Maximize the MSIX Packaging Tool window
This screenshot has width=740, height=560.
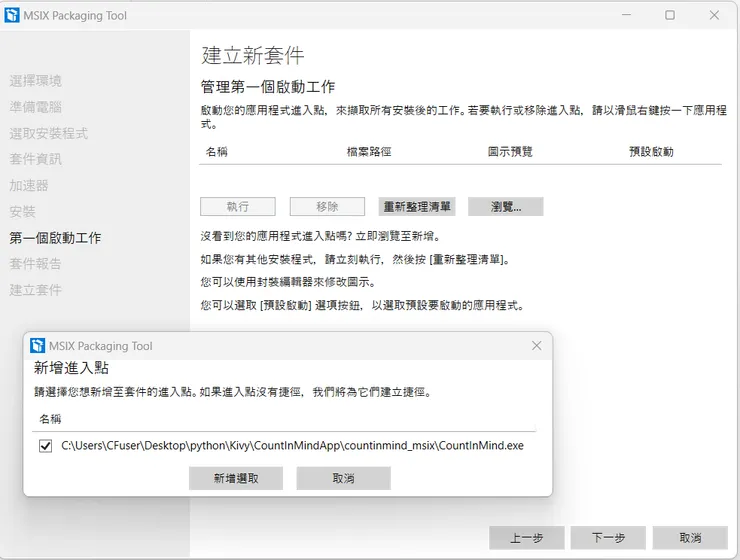pyautogui.click(x=670, y=15)
